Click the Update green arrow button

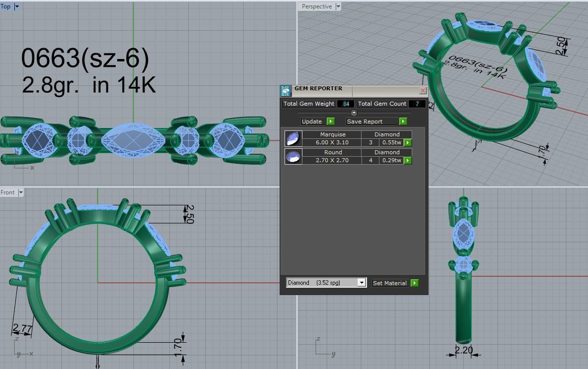pos(330,122)
